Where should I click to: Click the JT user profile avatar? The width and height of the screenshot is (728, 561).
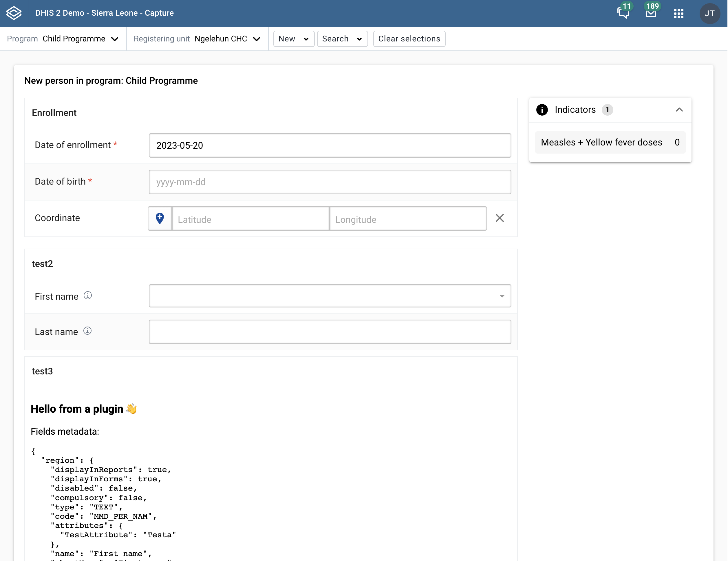coord(709,13)
